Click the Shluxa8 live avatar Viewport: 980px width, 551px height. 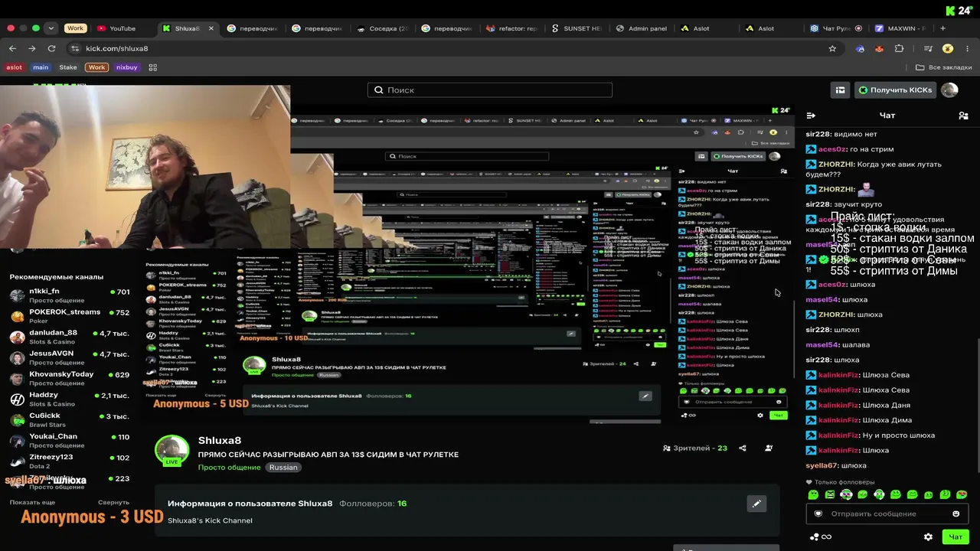171,451
